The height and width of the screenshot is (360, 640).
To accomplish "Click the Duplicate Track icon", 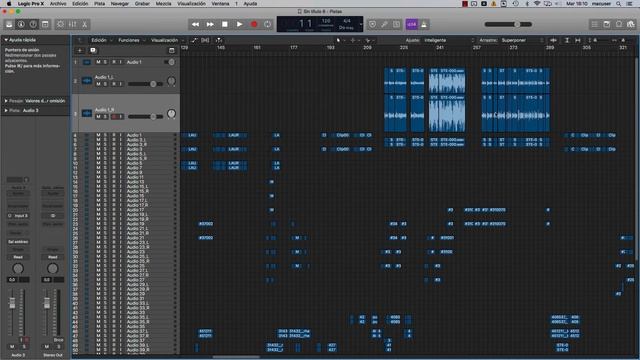I will [x=93, y=50].
